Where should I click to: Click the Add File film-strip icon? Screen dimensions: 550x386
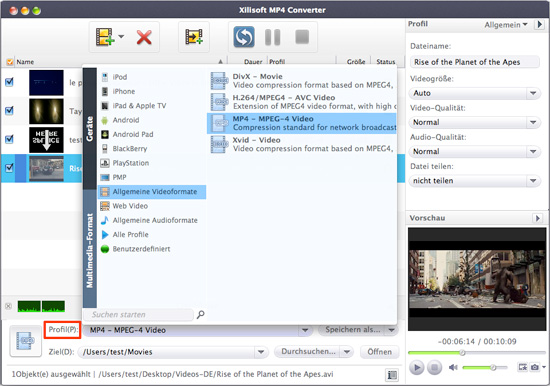point(105,36)
